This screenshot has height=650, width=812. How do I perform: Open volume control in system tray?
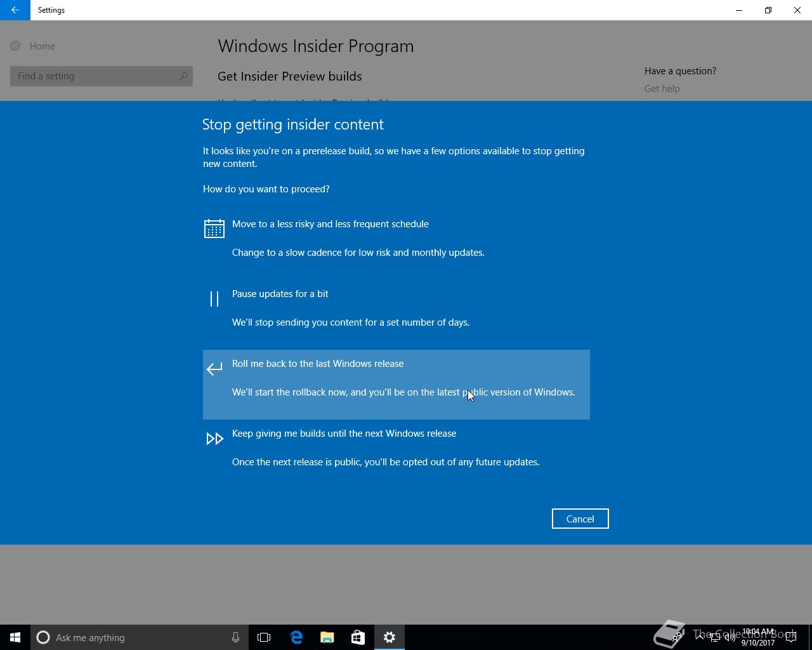[730, 637]
